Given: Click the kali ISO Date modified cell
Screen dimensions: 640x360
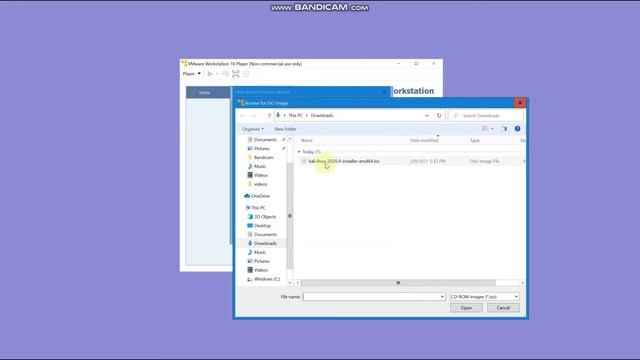Looking at the screenshot, I should coord(427,161).
